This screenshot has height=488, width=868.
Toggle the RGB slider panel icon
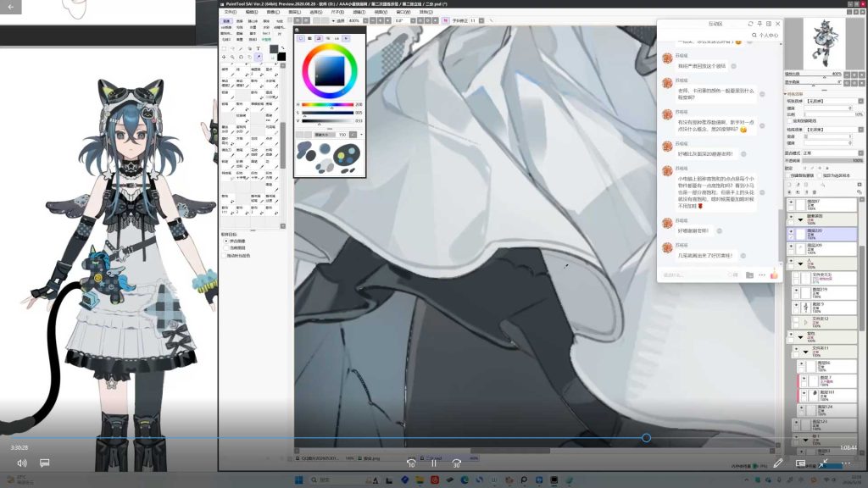(309, 38)
